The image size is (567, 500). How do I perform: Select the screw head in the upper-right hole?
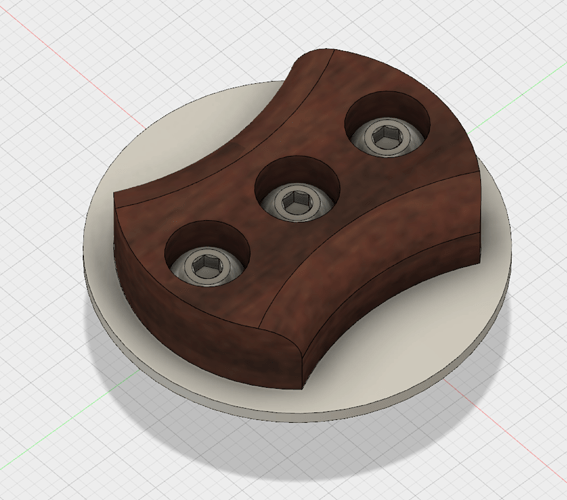click(384, 137)
